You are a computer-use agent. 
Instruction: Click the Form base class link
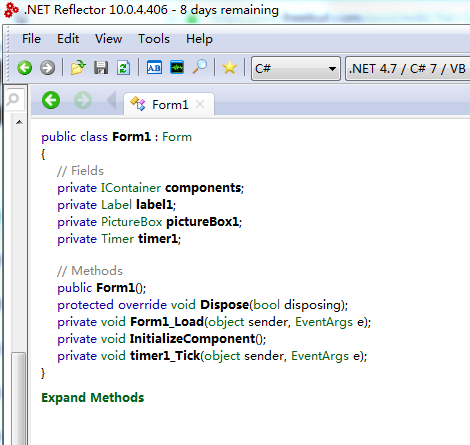[177, 137]
